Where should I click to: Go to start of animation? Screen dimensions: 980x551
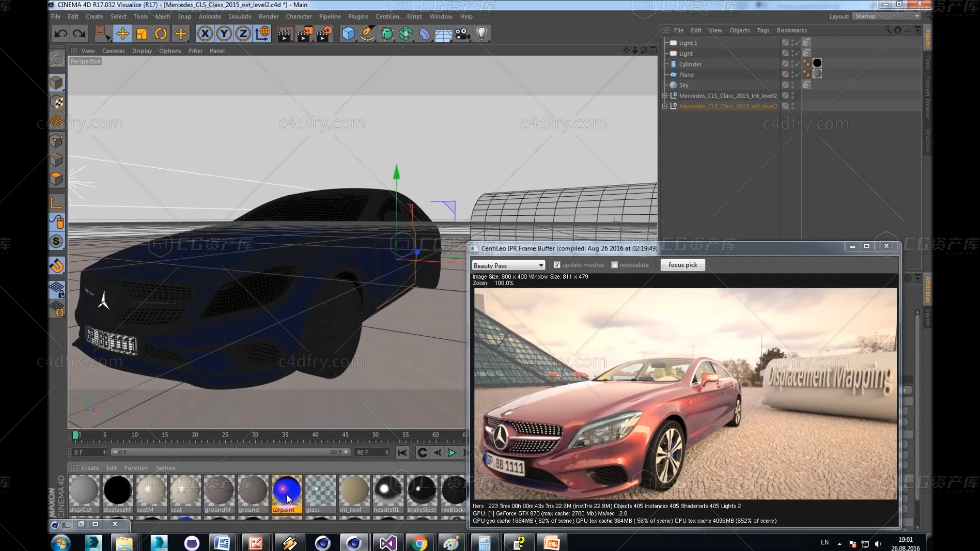pos(402,452)
